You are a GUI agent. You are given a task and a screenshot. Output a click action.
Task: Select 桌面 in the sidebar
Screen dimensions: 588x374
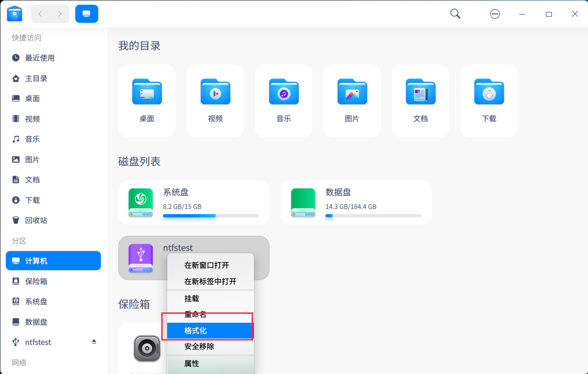tap(53, 98)
